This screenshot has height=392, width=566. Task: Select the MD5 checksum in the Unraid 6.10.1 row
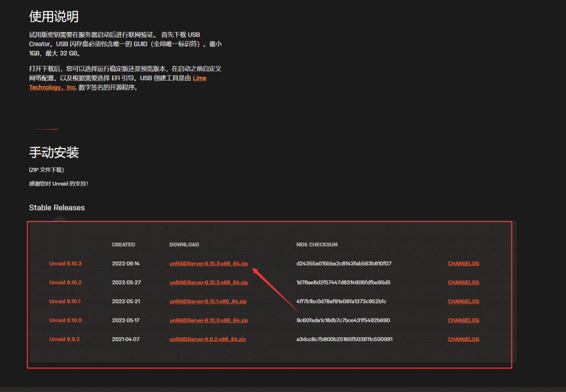pyautogui.click(x=341, y=301)
